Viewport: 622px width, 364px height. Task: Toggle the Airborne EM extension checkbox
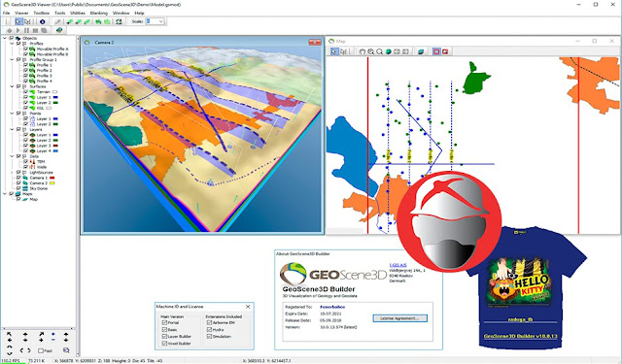209,323
